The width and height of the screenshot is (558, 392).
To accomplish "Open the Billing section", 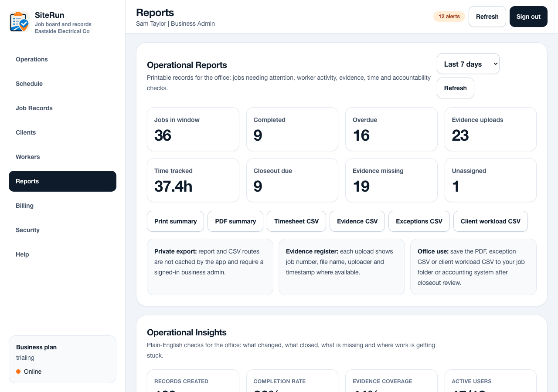I will 62,206.
